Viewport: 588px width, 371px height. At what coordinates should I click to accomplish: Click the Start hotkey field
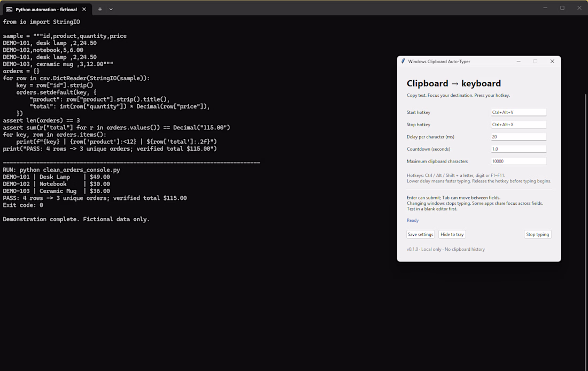click(x=519, y=112)
